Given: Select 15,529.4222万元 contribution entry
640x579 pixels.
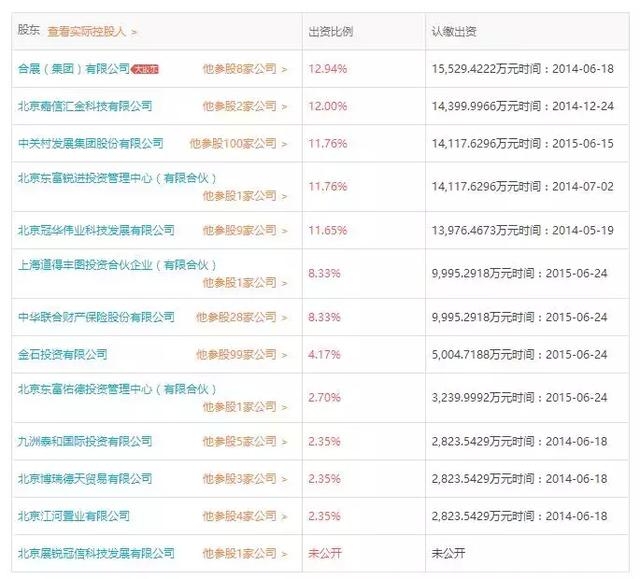Looking at the screenshot, I should [522, 69].
